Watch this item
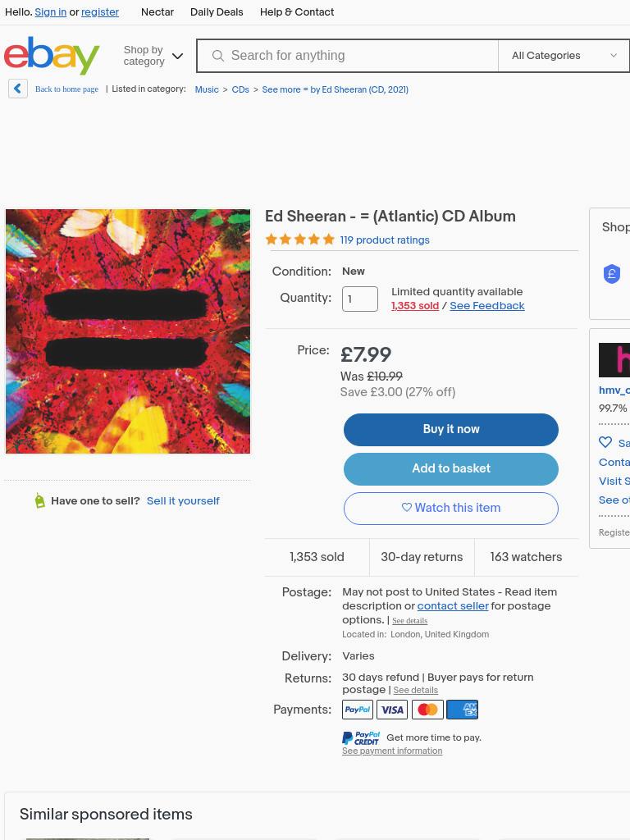This screenshot has height=840, width=630. pyautogui.click(x=451, y=508)
